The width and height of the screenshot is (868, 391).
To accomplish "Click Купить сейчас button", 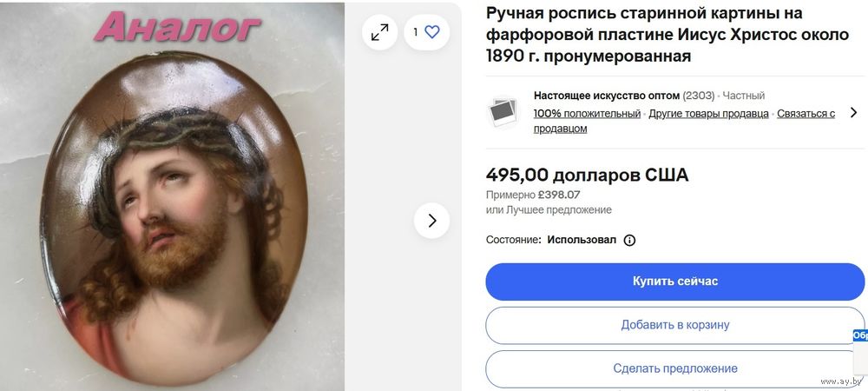I will tap(674, 282).
